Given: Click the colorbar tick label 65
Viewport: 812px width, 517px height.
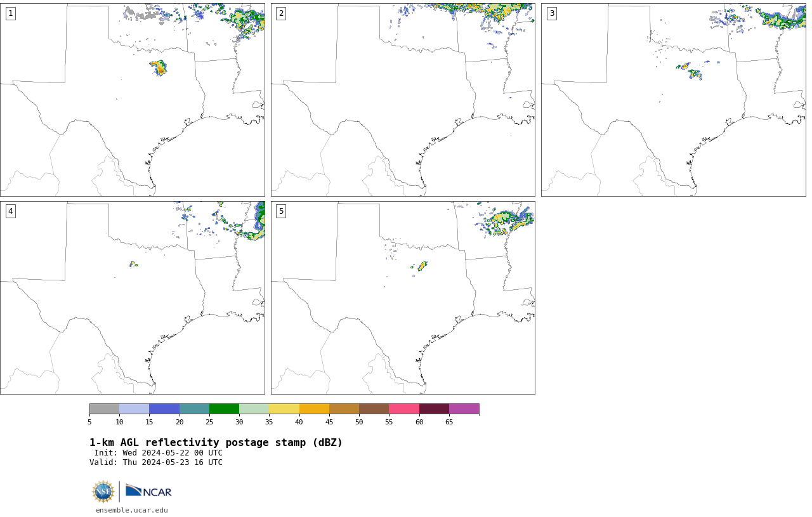Looking at the screenshot, I should pos(449,422).
